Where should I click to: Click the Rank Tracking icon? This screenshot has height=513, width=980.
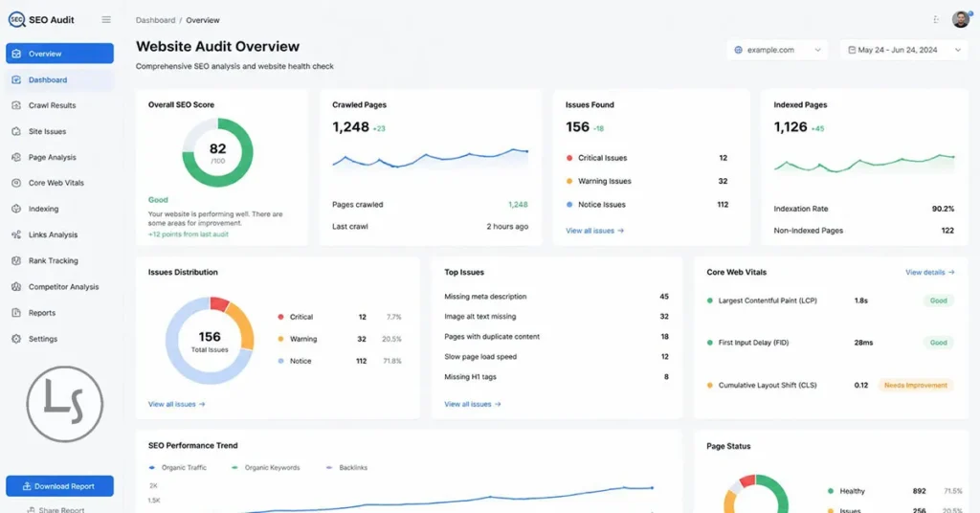pos(17,260)
